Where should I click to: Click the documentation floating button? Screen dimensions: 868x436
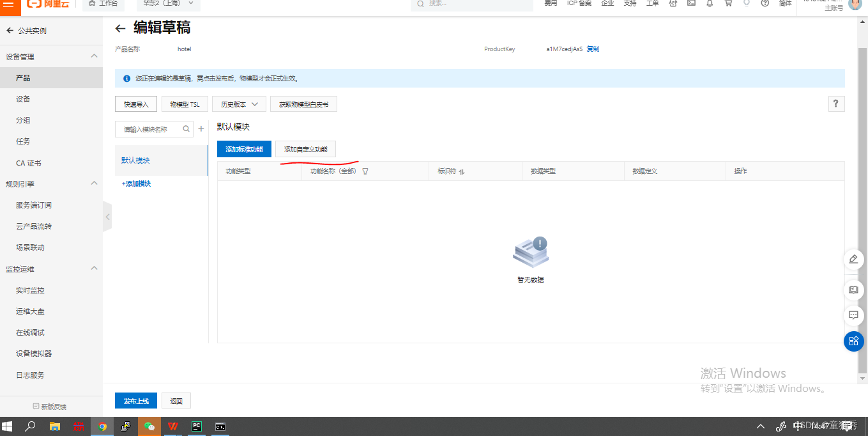[x=853, y=290]
